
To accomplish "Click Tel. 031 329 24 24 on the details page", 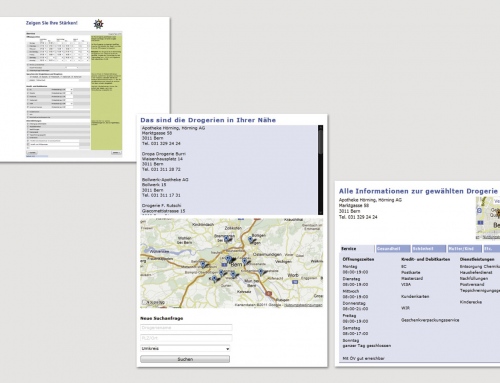I will [x=358, y=217].
